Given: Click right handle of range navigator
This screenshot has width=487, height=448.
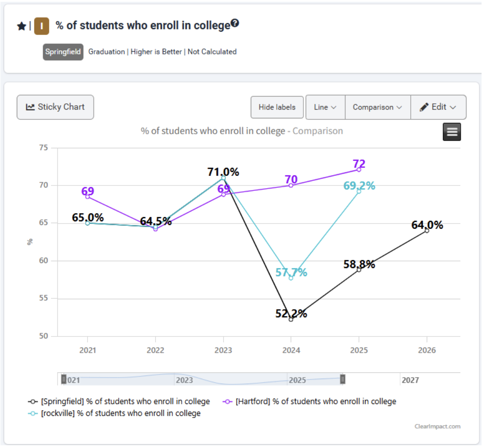Looking at the screenshot, I should 343,379.
